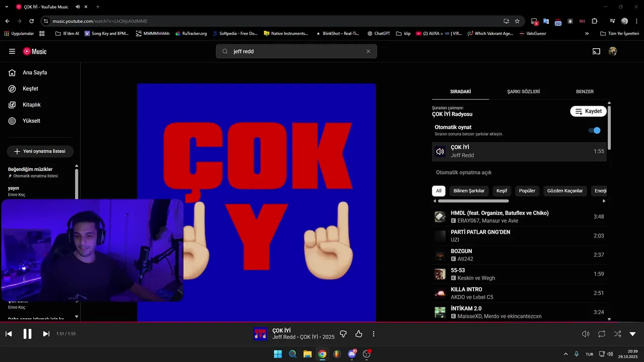Open the YouTube Music hamburger menu

(x=12, y=51)
